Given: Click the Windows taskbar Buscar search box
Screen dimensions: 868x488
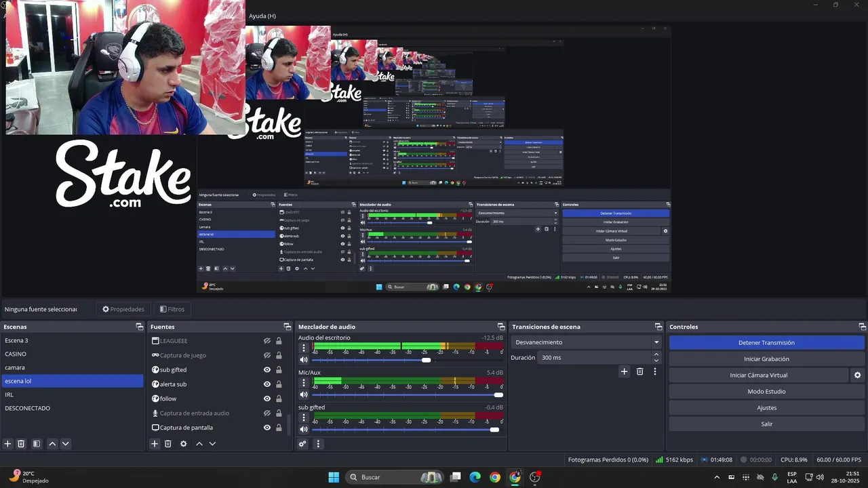Looking at the screenshot, I should 395,477.
